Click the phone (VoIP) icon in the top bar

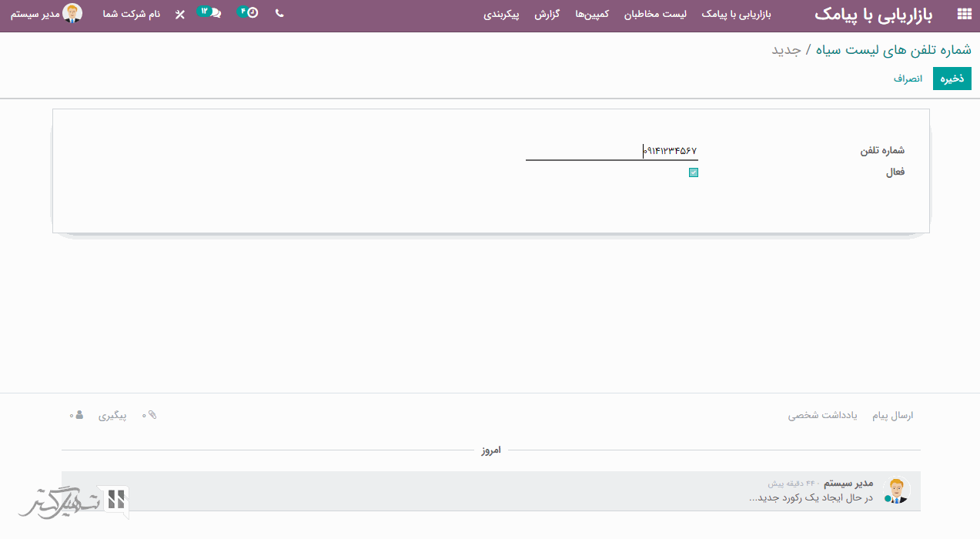[279, 13]
